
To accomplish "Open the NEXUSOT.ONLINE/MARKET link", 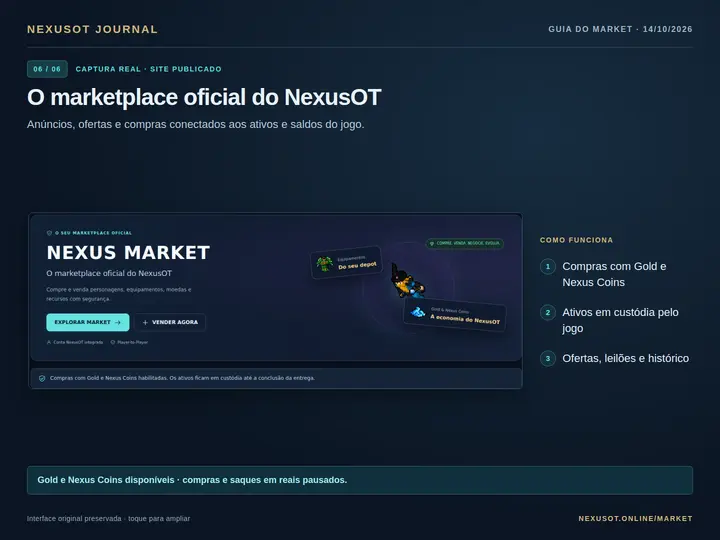I will pyautogui.click(x=635, y=518).
